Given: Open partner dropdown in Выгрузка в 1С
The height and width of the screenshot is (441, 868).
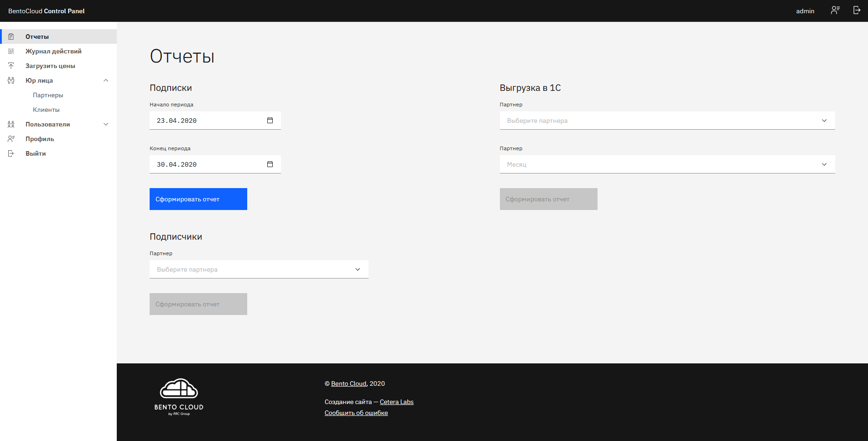Looking at the screenshot, I should pyautogui.click(x=667, y=121).
